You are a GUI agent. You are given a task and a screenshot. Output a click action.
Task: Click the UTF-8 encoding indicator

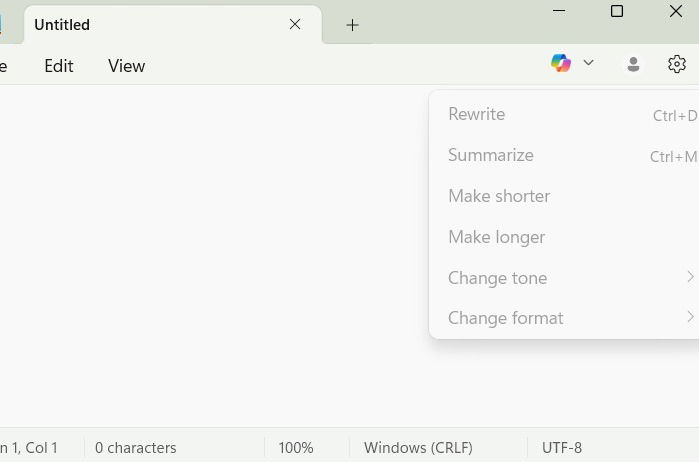562,448
